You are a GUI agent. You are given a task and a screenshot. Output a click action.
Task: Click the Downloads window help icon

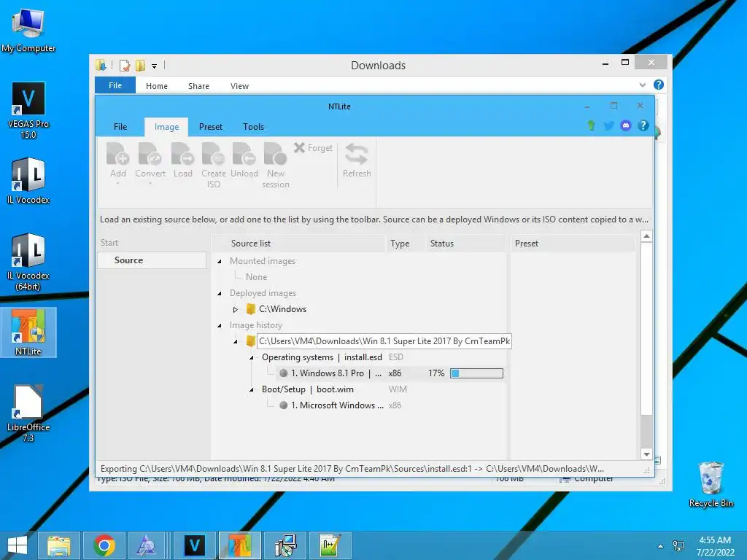(659, 85)
